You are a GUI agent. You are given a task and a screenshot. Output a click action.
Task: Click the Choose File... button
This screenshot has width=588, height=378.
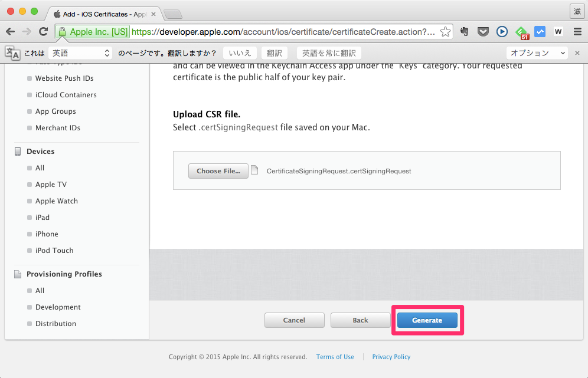click(x=218, y=171)
